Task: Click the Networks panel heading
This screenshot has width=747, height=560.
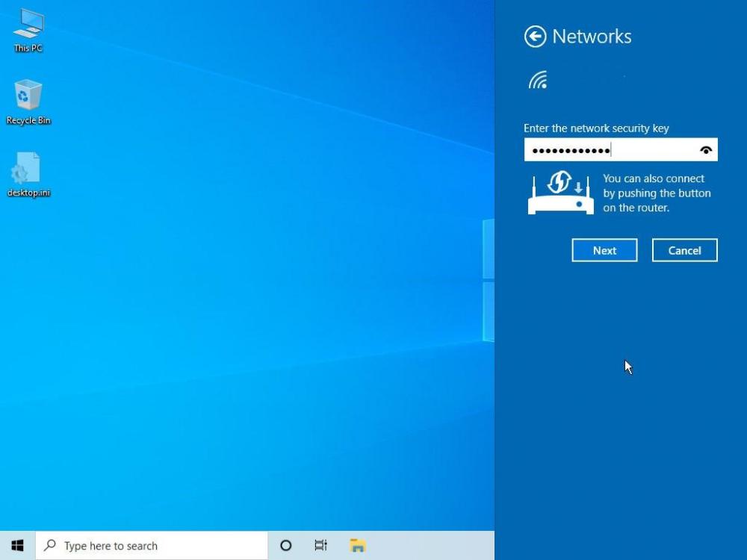Action: 592,37
